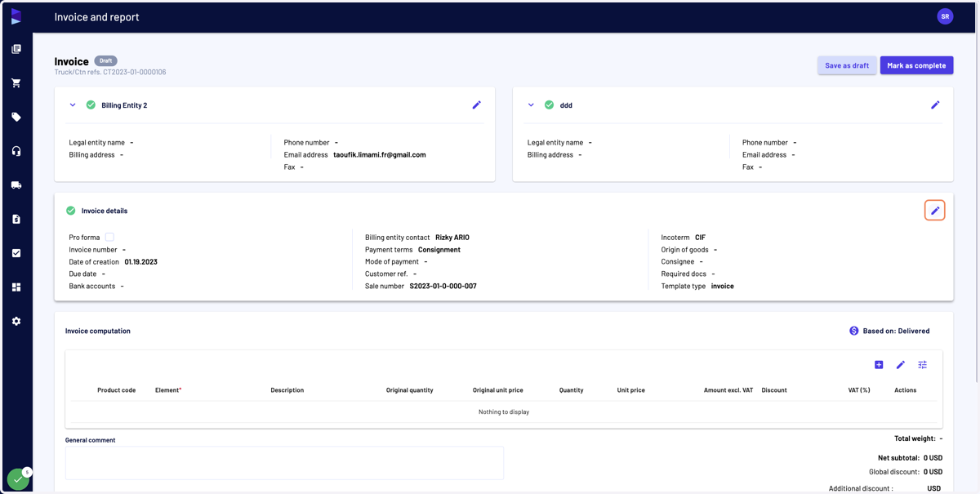980x494 pixels.
Task: Click the Original quantity column header
Action: pos(410,390)
